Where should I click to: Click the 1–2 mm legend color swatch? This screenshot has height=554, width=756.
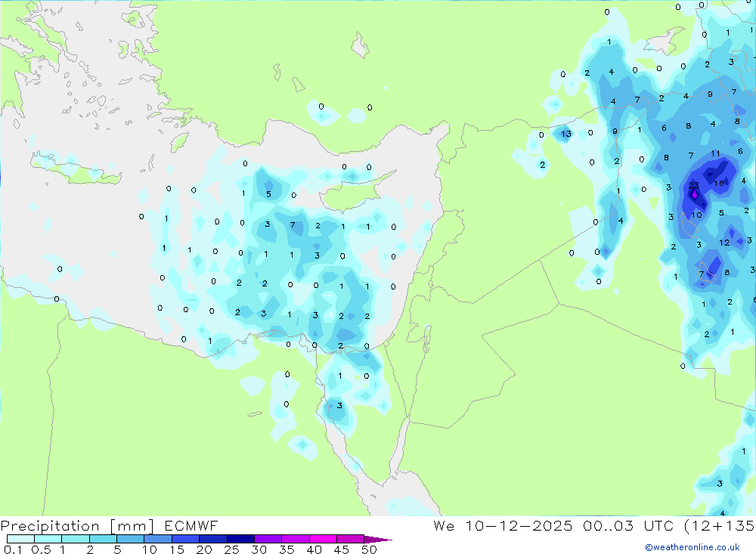tap(75, 539)
